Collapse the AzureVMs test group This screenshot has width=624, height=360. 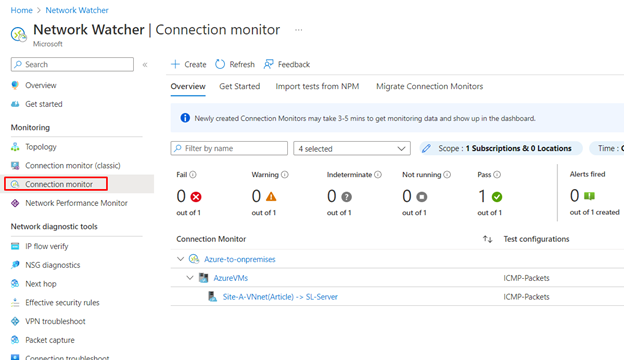pyautogui.click(x=190, y=278)
